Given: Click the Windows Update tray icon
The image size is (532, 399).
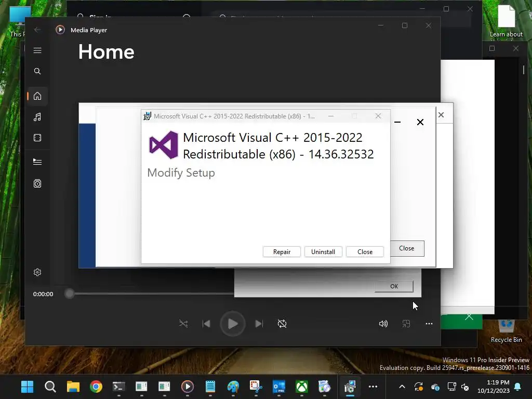Looking at the screenshot, I should click(x=419, y=387).
